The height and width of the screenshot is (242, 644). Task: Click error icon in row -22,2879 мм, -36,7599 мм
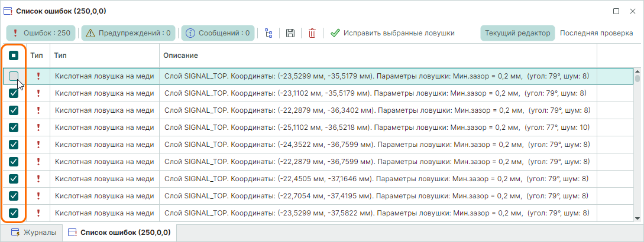coord(38,161)
